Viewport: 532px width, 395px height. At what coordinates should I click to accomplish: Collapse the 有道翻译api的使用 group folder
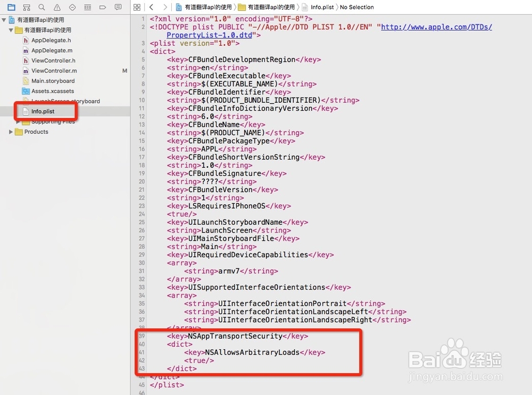click(x=11, y=30)
